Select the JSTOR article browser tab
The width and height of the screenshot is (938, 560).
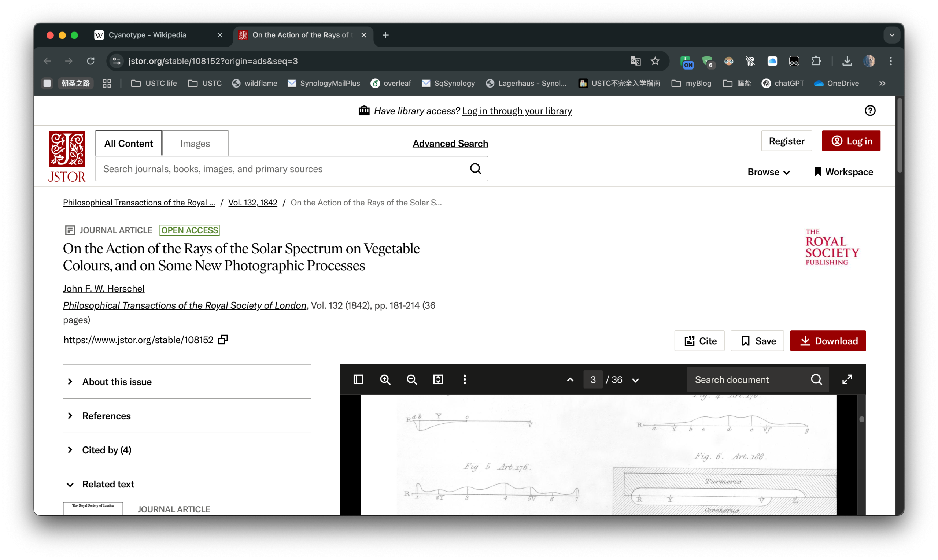click(x=303, y=35)
